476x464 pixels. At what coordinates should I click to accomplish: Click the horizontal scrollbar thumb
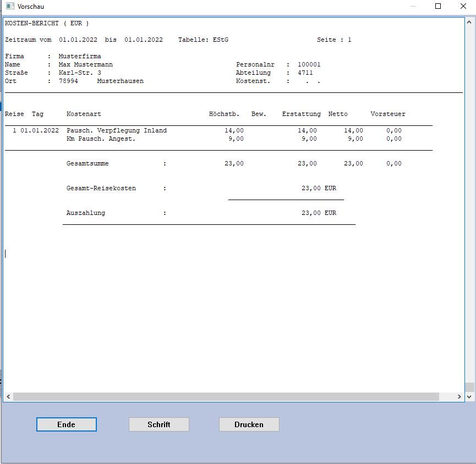click(x=226, y=396)
